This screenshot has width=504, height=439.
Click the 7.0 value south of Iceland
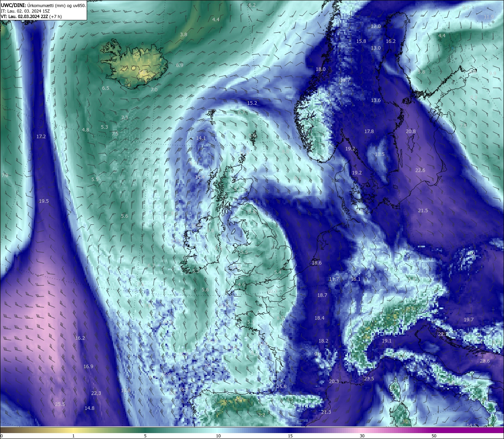click(x=154, y=90)
